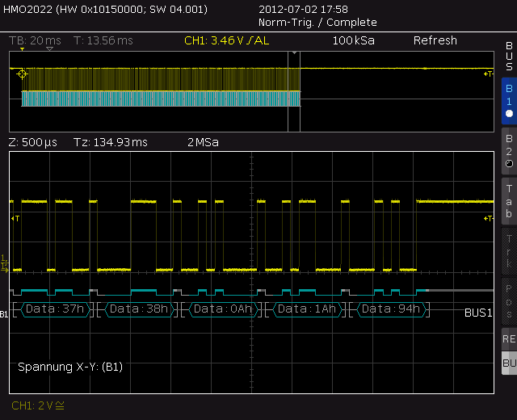Open the Tab softkey menu
The width and height of the screenshot is (517, 420).
point(509,201)
